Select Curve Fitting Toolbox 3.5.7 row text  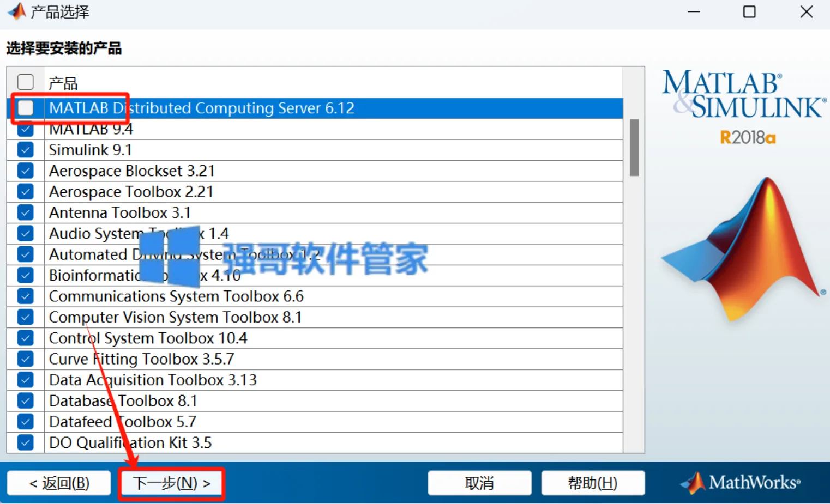142,359
